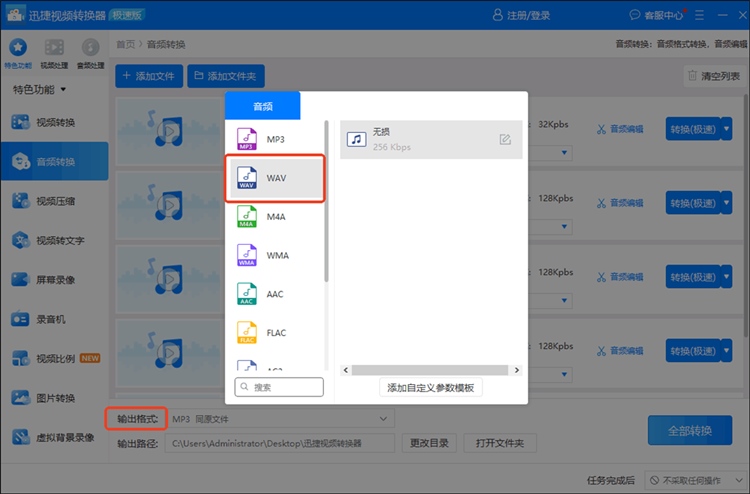Open 图片转换 in sidebar
Image resolution: width=750 pixels, height=494 pixels.
(55, 397)
